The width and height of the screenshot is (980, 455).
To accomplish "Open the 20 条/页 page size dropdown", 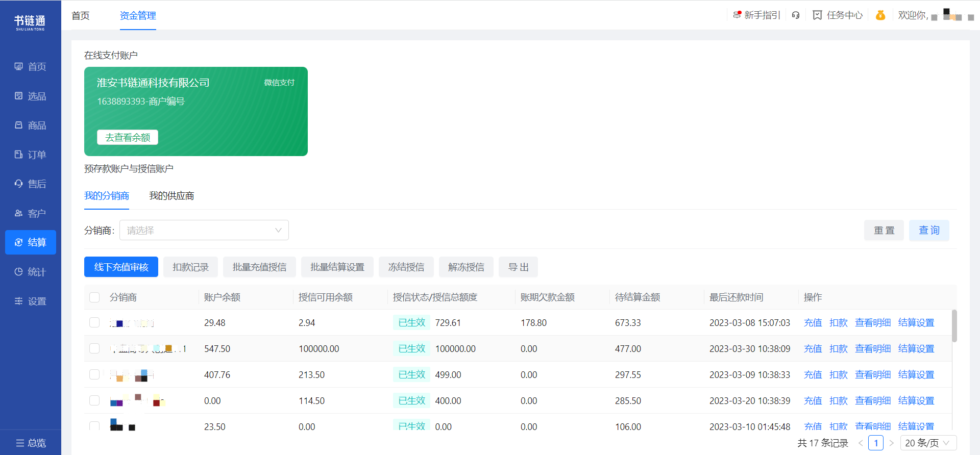I will tap(928, 443).
